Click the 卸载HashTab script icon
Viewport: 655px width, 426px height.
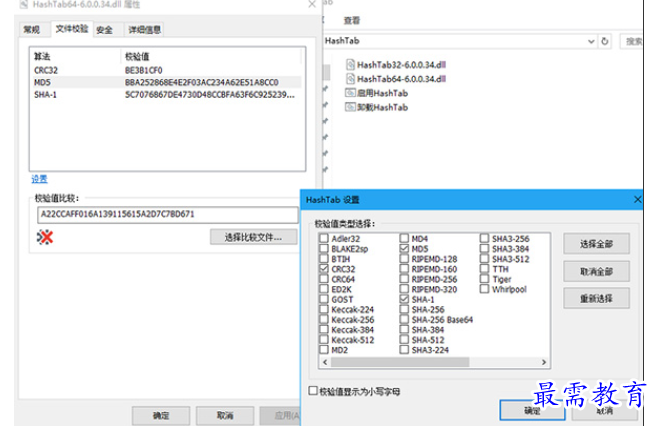[350, 107]
